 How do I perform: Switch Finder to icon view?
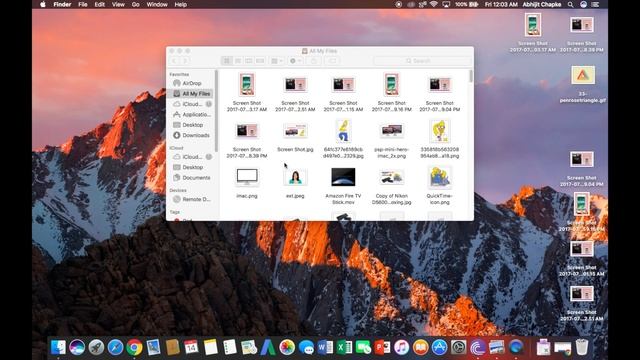227,61
